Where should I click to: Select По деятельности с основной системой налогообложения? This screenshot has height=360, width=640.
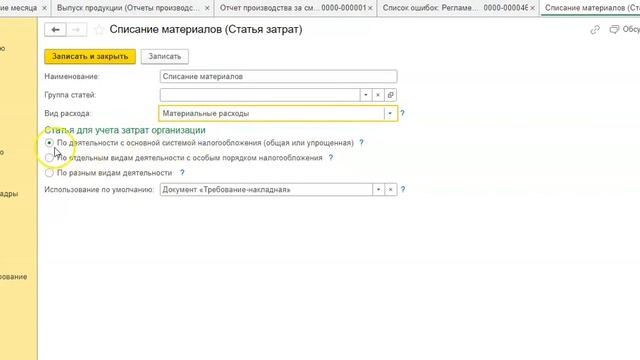[x=49, y=143]
